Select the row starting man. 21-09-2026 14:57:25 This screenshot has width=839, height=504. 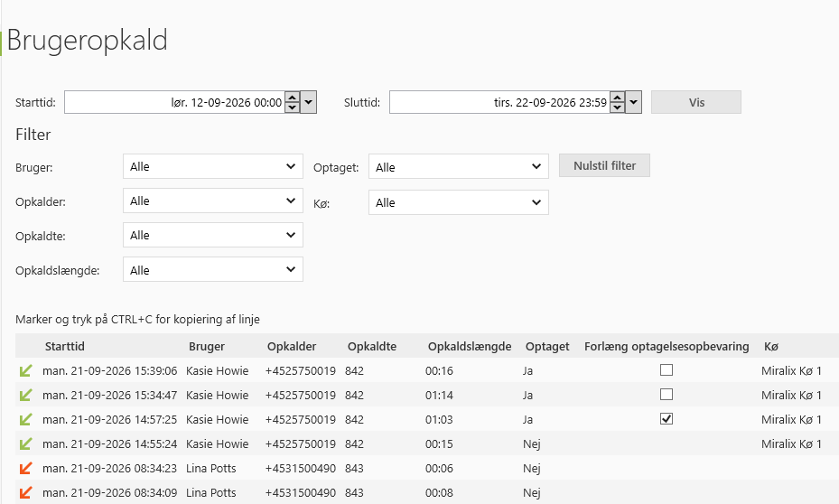427,419
